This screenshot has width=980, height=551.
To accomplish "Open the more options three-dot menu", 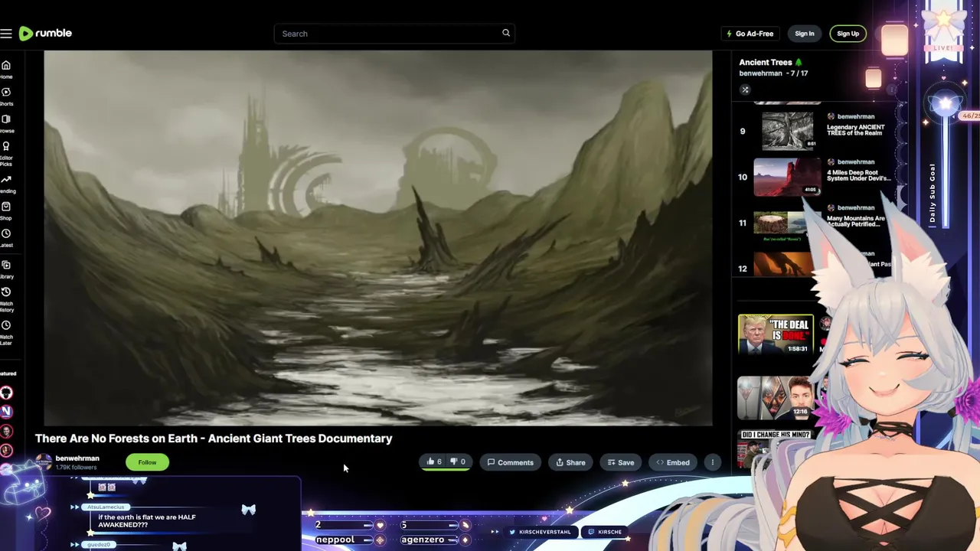I will [712, 462].
